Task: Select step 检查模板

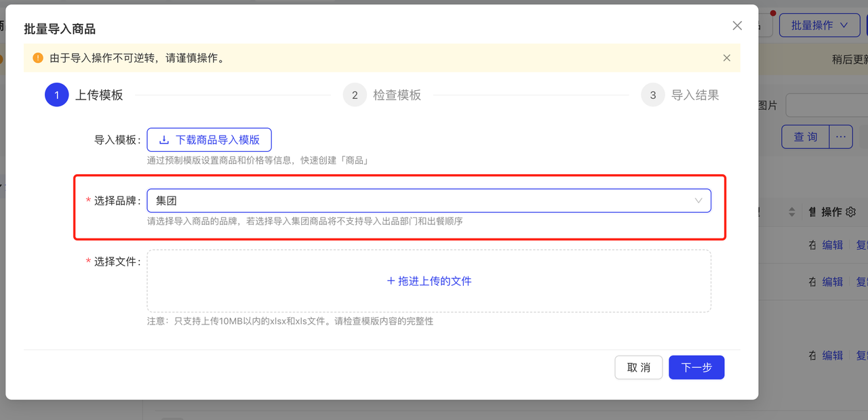Action: pos(382,95)
